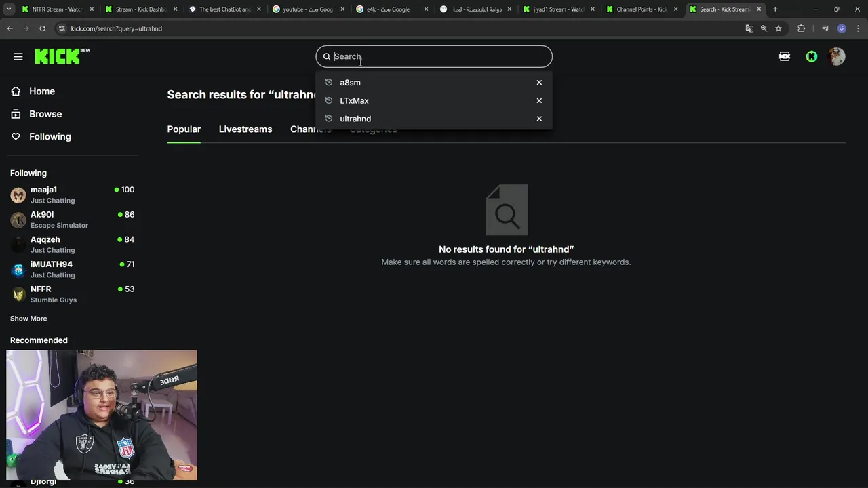Close the Search - Kick Streaming tab

759,9
